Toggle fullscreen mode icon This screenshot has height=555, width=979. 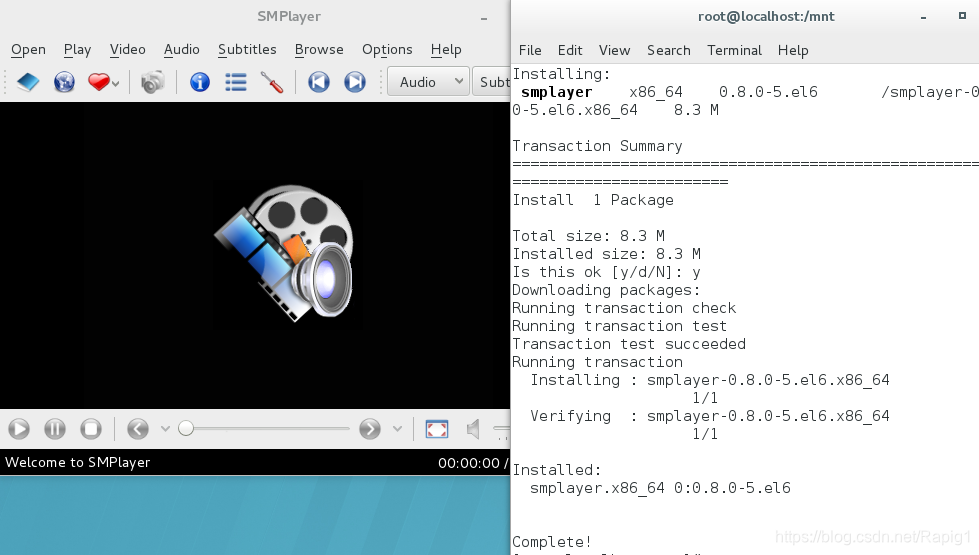(436, 429)
